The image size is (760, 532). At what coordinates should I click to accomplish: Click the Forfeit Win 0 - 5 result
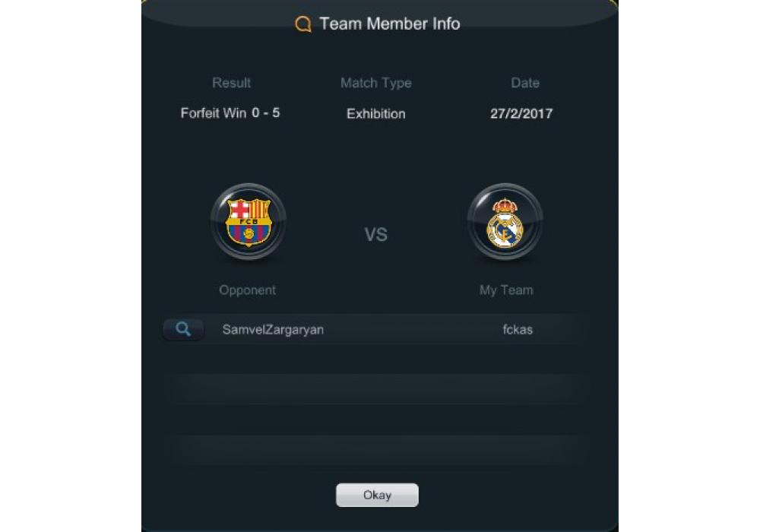point(230,113)
